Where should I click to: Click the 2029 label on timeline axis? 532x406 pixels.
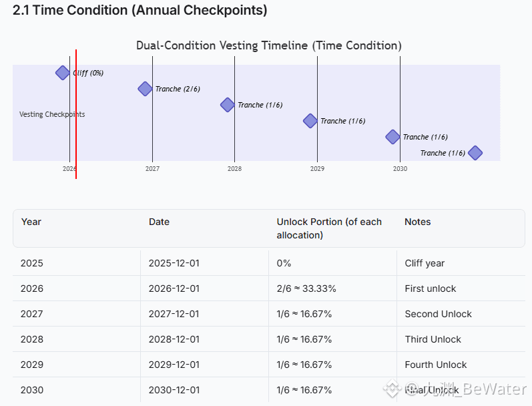point(317,169)
